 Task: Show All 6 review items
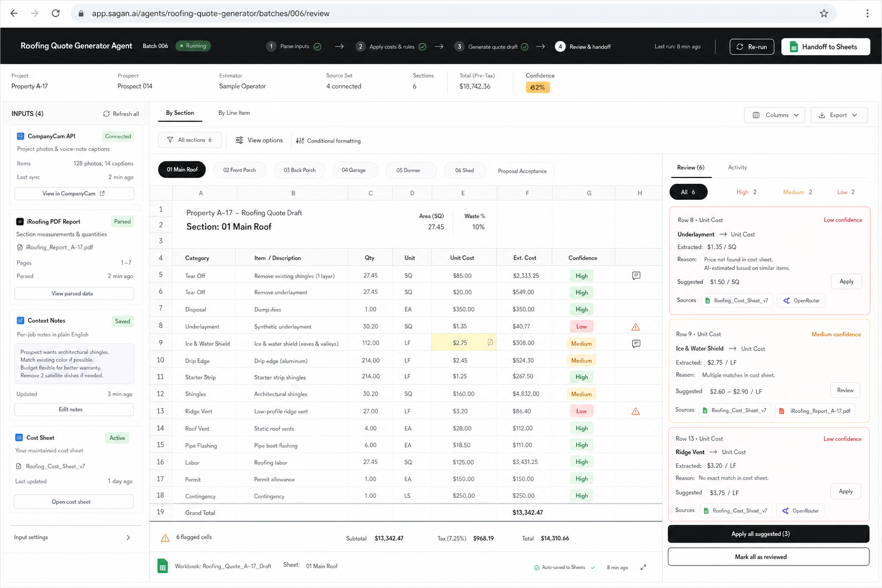pos(688,192)
